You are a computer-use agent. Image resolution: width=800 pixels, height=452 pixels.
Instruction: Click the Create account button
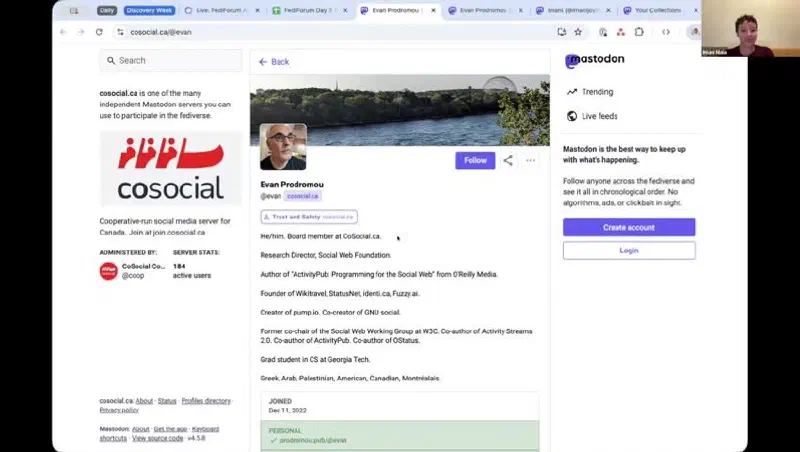(629, 227)
